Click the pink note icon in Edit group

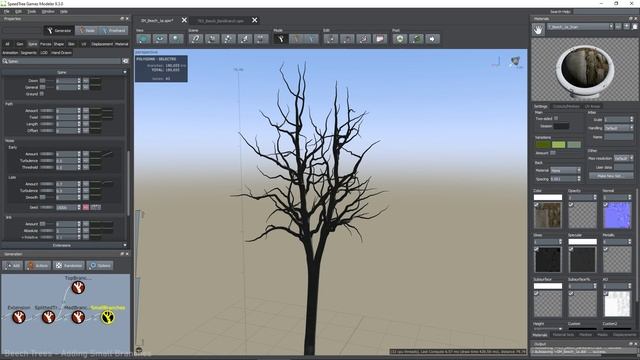tap(380, 39)
